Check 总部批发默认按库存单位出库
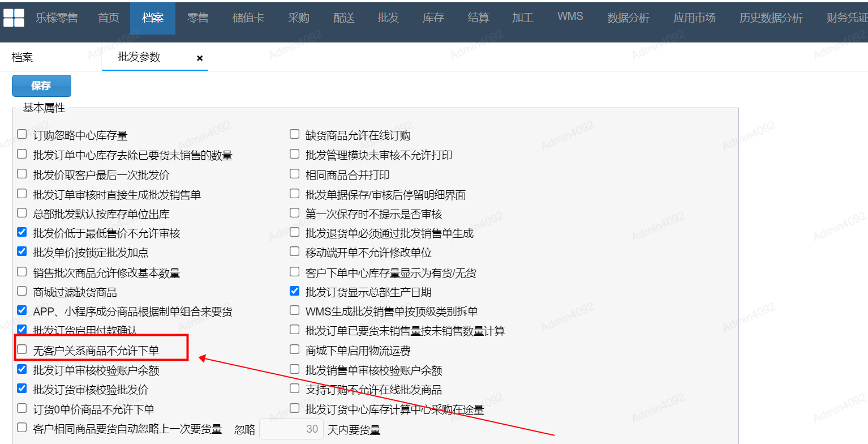 tap(22, 214)
